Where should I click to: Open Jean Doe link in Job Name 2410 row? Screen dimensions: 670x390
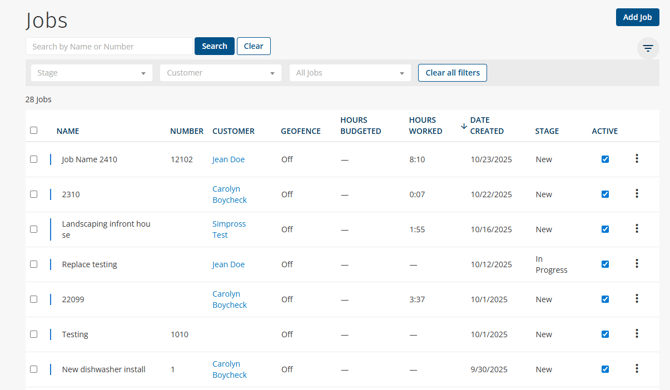228,159
